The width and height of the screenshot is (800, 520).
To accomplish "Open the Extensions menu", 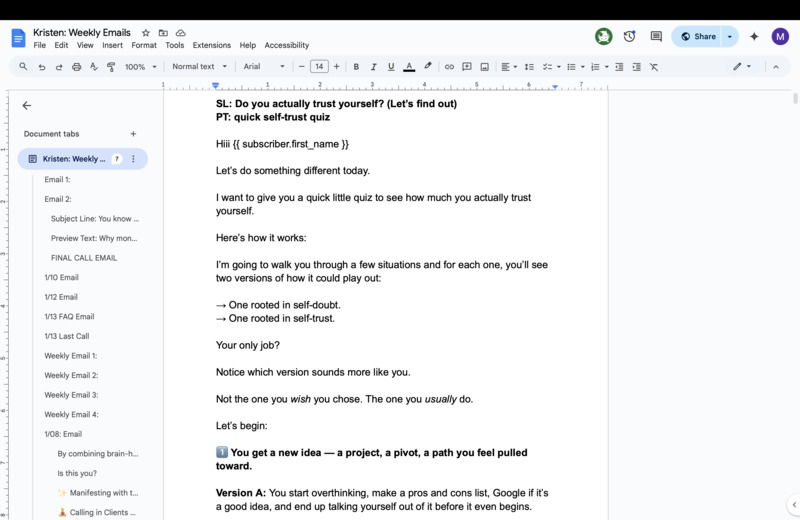I will 212,45.
